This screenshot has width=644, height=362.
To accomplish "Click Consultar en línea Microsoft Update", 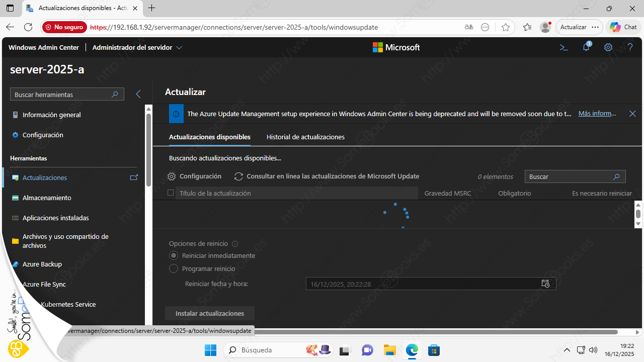I will coord(327,176).
